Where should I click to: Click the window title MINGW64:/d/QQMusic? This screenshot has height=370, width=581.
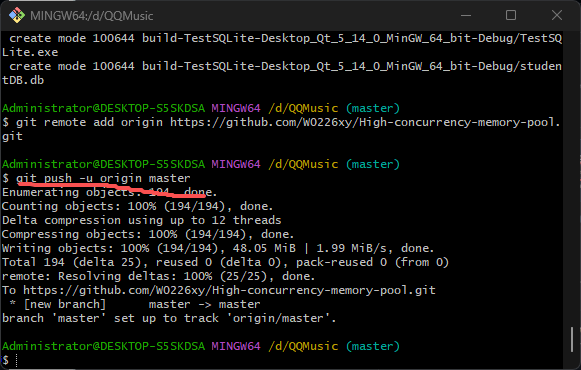92,16
